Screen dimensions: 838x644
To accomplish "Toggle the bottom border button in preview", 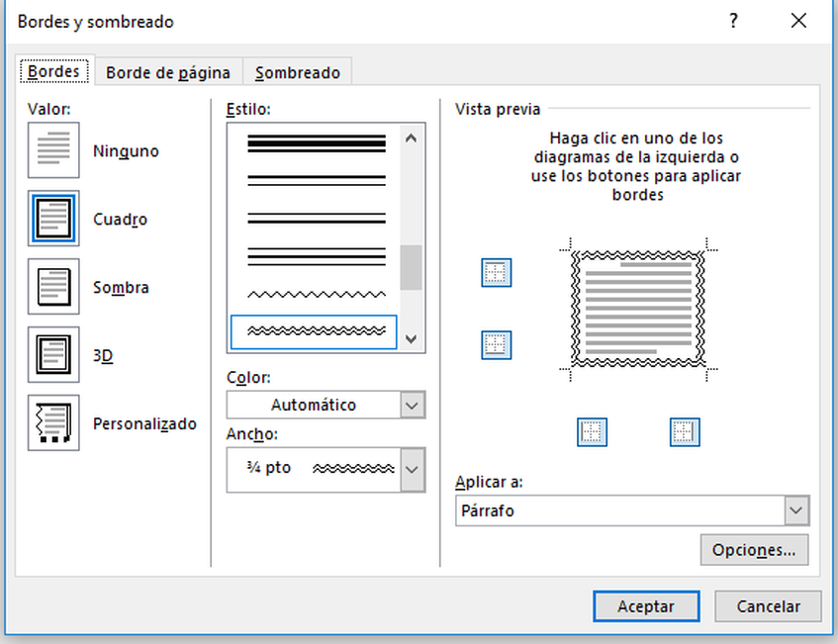I will point(496,345).
